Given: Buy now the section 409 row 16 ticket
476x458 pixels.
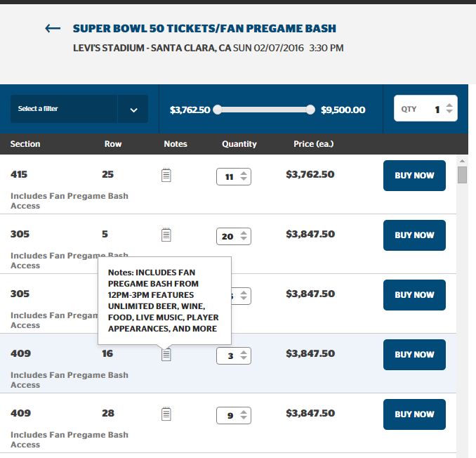Looking at the screenshot, I should (414, 355).
